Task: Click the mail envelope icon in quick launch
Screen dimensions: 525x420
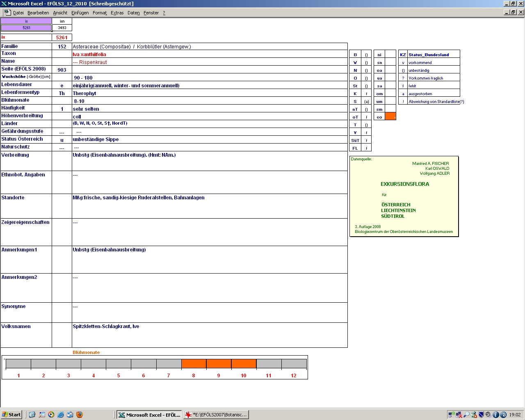Action: tap(70, 415)
